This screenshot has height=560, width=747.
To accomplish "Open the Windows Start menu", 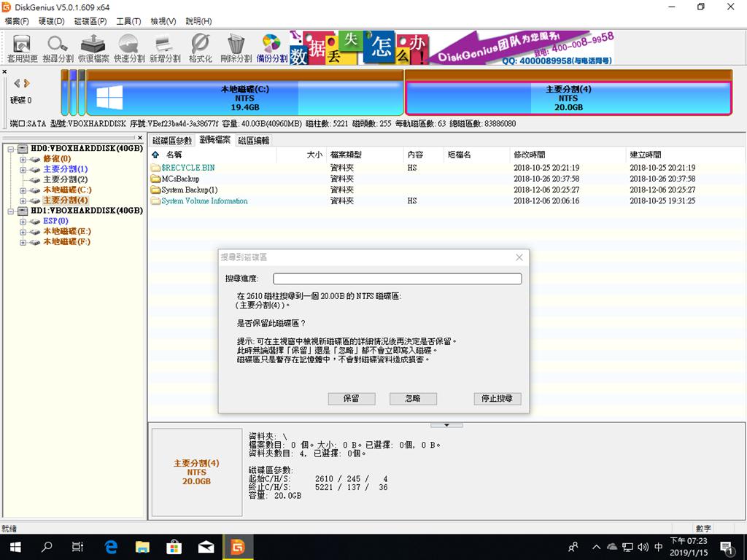I will pyautogui.click(x=15, y=547).
